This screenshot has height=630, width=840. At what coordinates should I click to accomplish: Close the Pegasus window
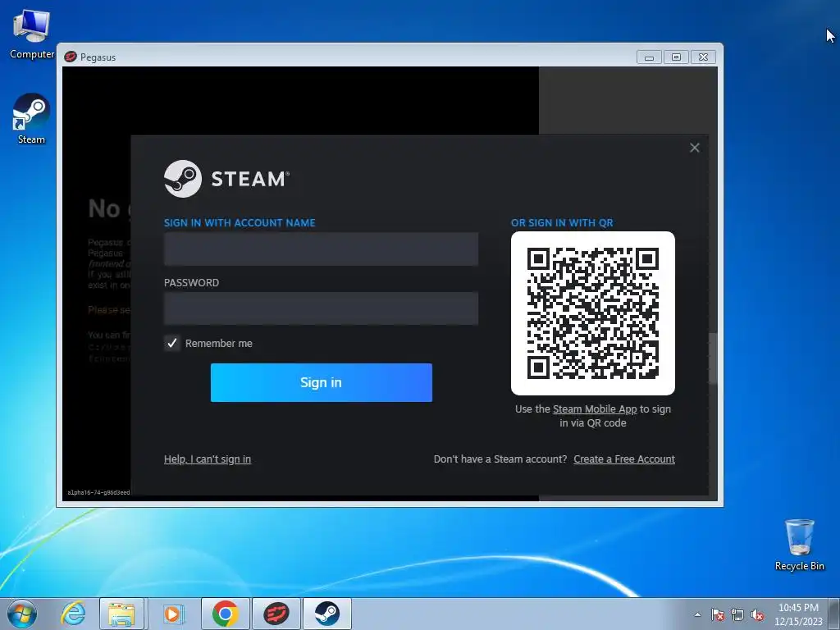(x=703, y=57)
